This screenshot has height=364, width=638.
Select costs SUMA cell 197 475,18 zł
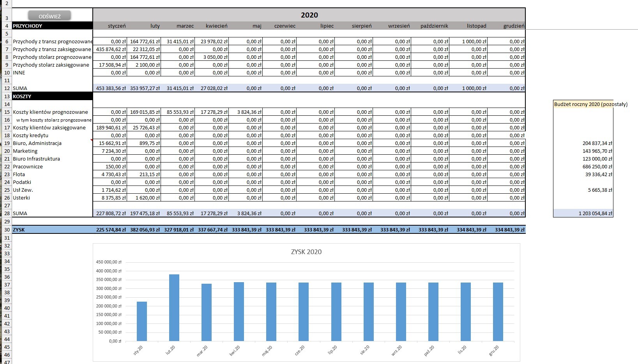tap(144, 213)
